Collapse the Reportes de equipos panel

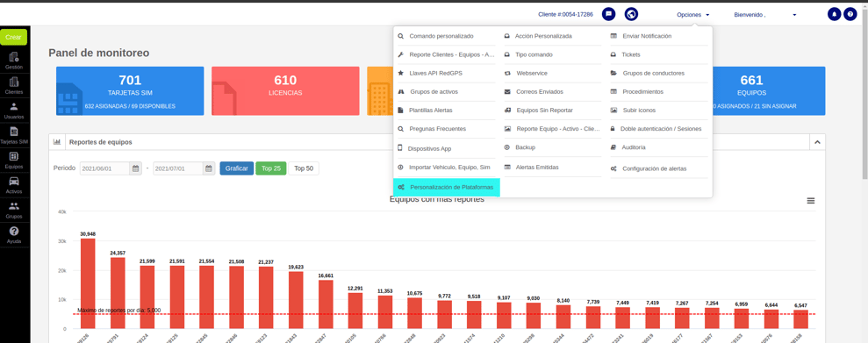pos(817,142)
